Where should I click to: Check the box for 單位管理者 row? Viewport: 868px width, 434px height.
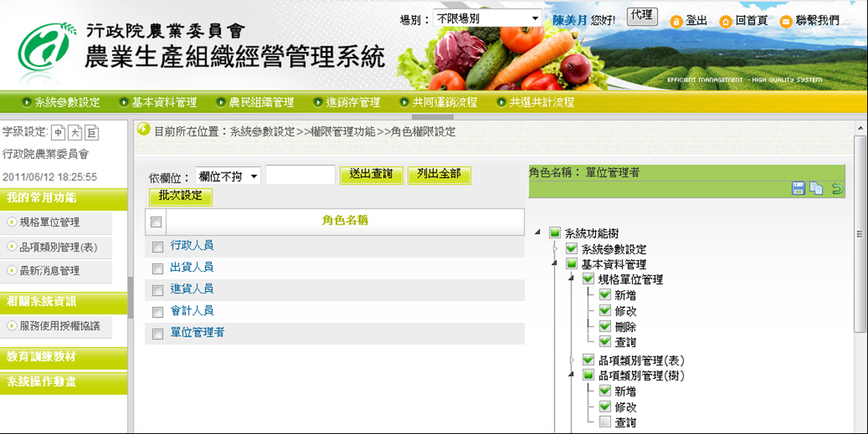pyautogui.click(x=158, y=334)
